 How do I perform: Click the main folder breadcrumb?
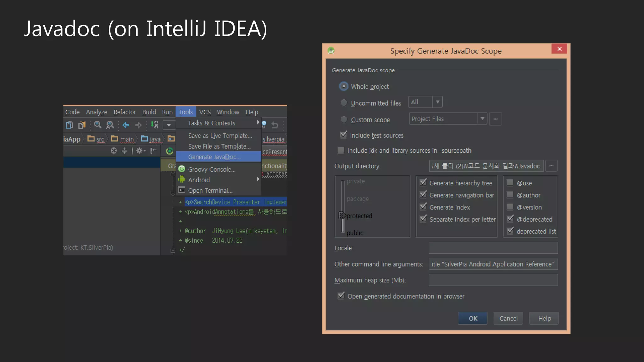coord(123,139)
